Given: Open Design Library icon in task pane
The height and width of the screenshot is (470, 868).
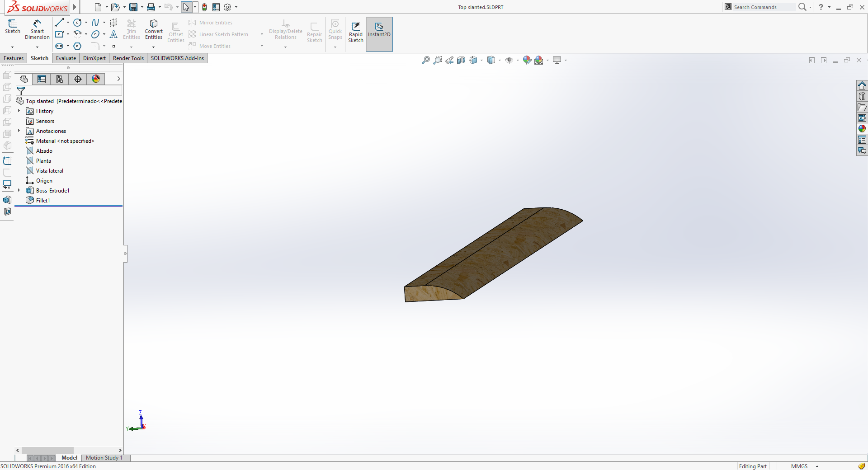Looking at the screenshot, I should pyautogui.click(x=862, y=96).
